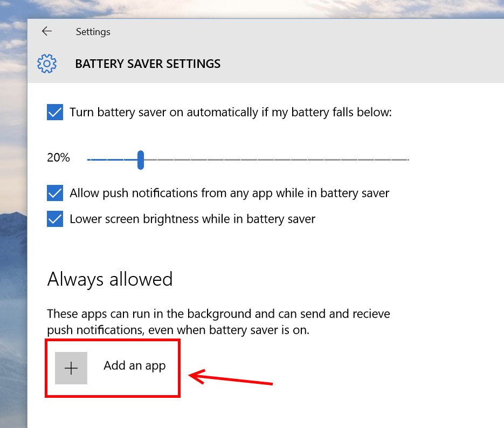The image size is (504, 428).
Task: Click the plus icon to add app
Action: 71,368
